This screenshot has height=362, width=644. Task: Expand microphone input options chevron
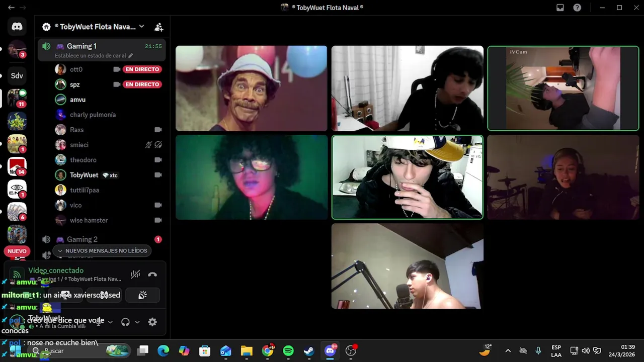click(x=110, y=322)
